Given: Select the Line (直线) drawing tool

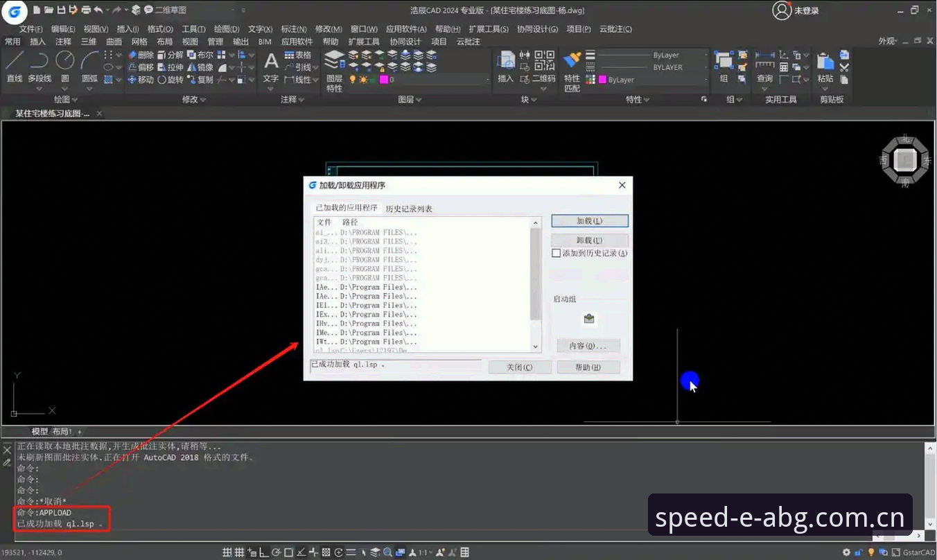Looking at the screenshot, I should (15, 67).
